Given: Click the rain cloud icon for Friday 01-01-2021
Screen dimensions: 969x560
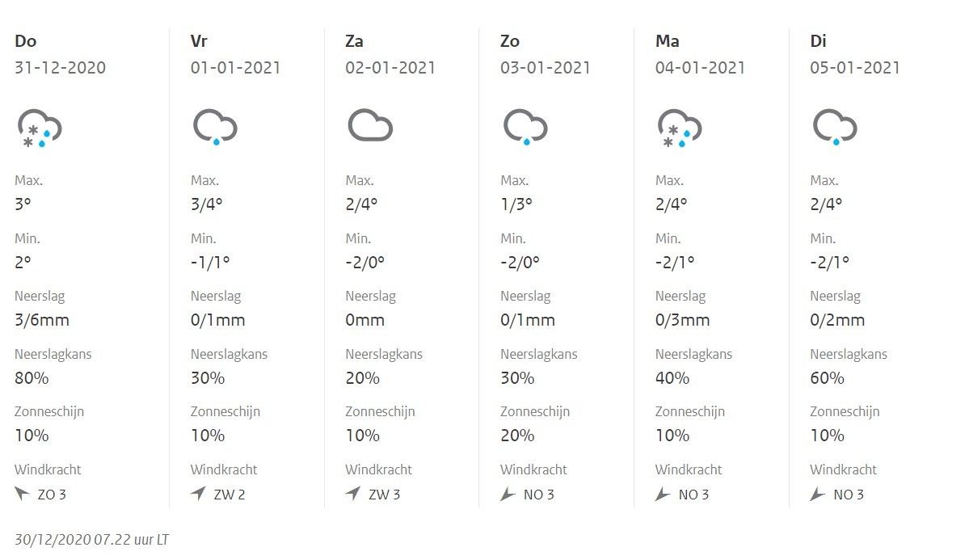Looking at the screenshot, I should (x=214, y=128).
